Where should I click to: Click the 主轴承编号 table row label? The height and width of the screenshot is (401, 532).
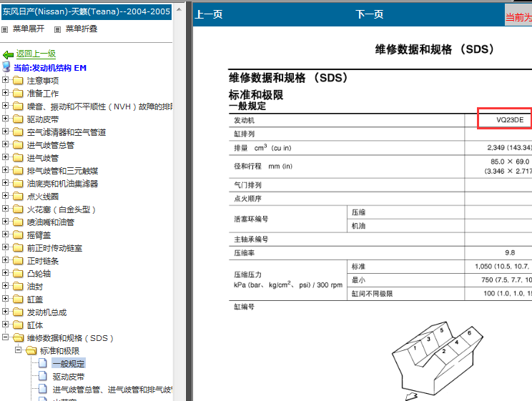pos(251,239)
